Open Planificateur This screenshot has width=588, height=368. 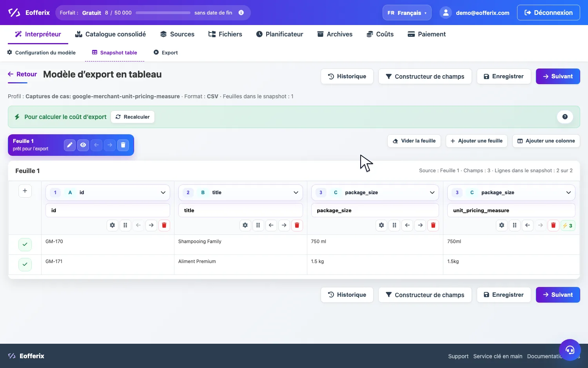(279, 34)
